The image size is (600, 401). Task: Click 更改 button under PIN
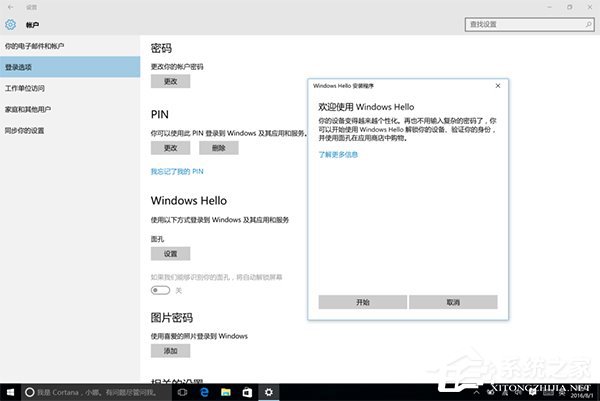[x=170, y=148]
